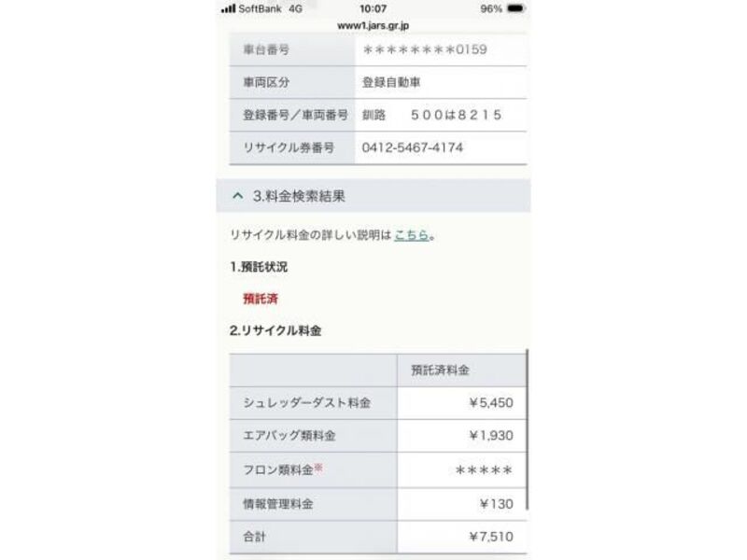The height and width of the screenshot is (560, 747).
Task: Open the こちら link for fee explanation
Action: [412, 235]
